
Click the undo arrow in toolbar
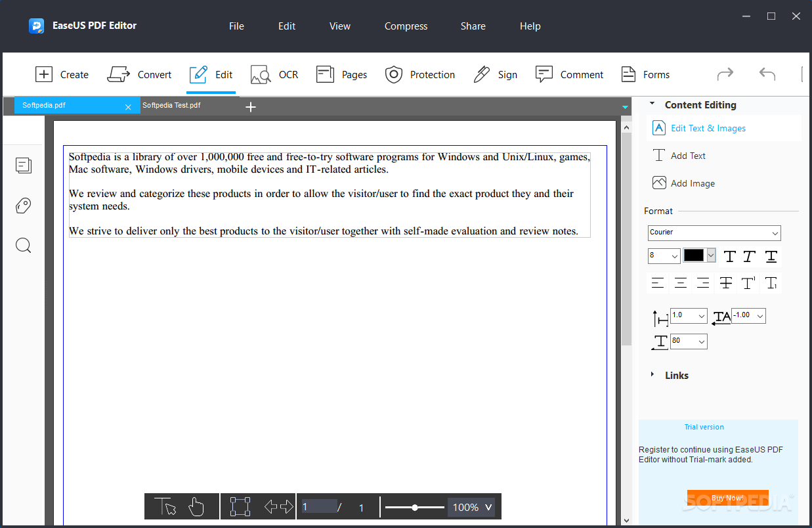coord(767,74)
